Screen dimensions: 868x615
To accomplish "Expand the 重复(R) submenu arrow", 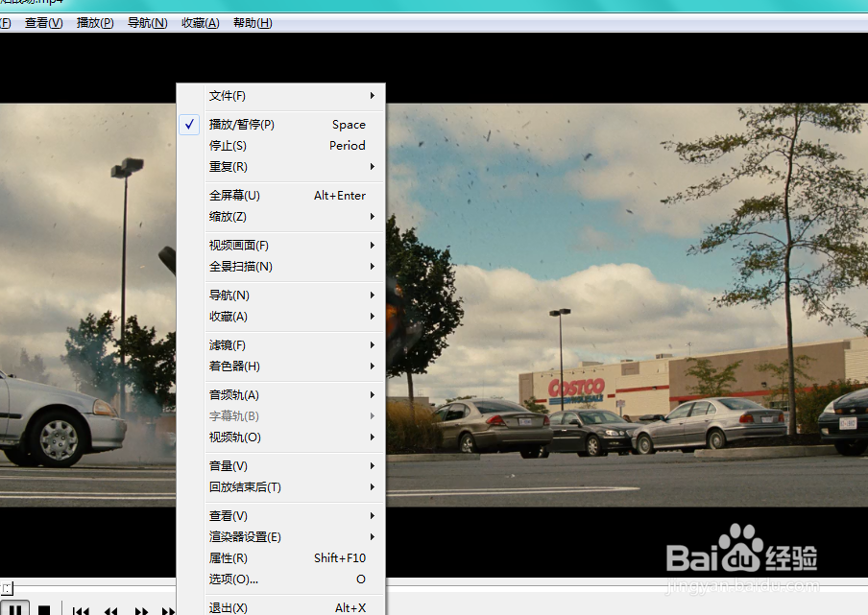I will tap(373, 167).
